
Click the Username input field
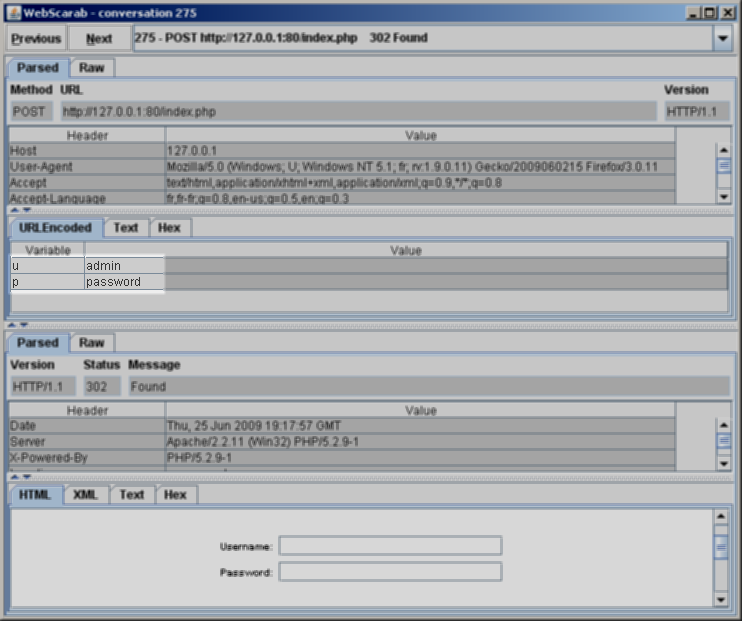pyautogui.click(x=390, y=546)
